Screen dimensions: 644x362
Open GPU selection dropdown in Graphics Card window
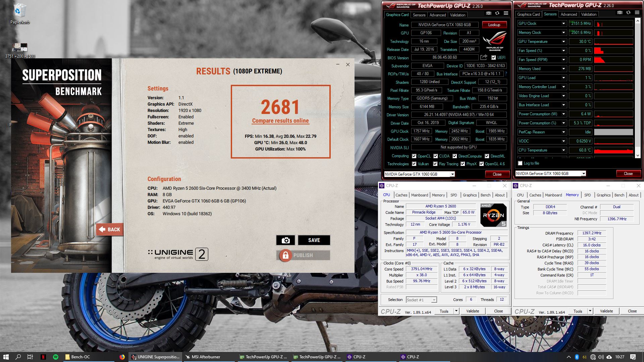(x=452, y=174)
